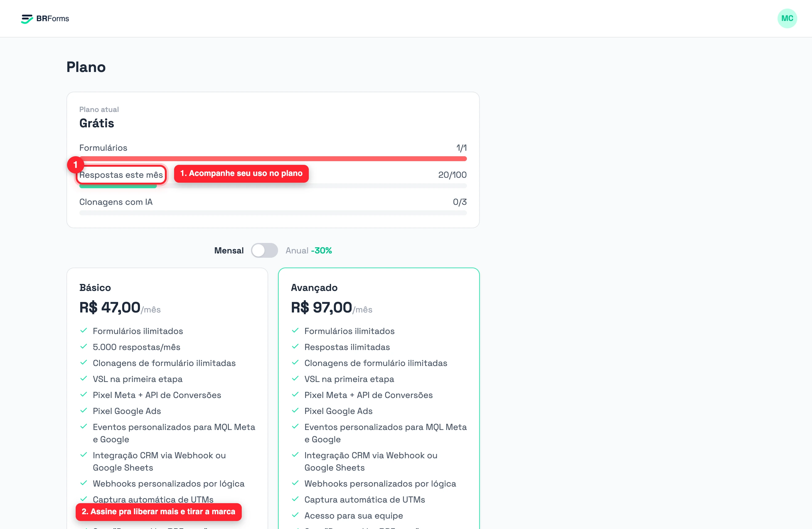
Task: Select the Mensal billing label
Action: tap(229, 250)
